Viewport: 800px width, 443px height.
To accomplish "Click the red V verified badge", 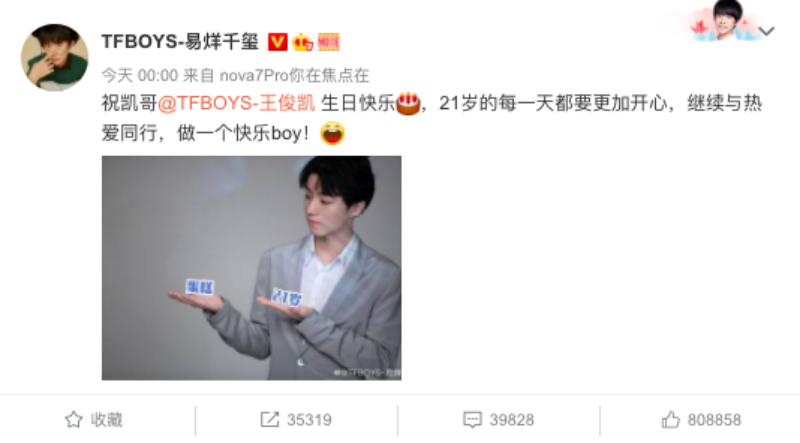I will pyautogui.click(x=278, y=42).
